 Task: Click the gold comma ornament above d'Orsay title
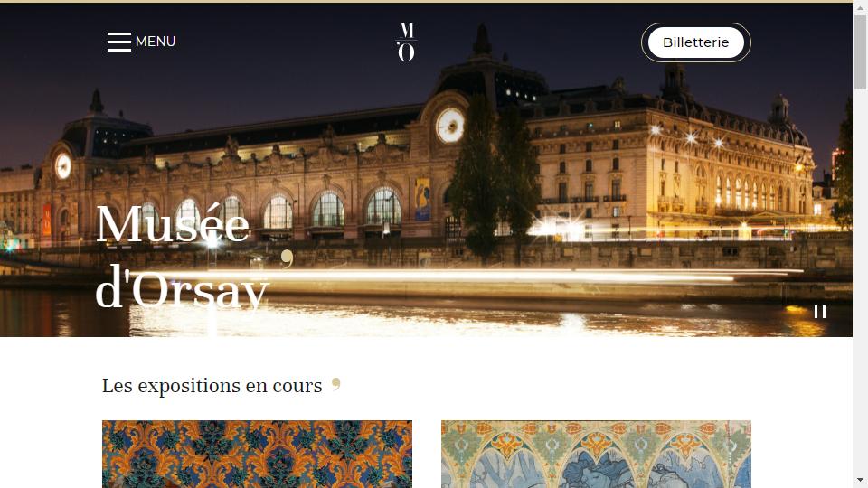[287, 258]
